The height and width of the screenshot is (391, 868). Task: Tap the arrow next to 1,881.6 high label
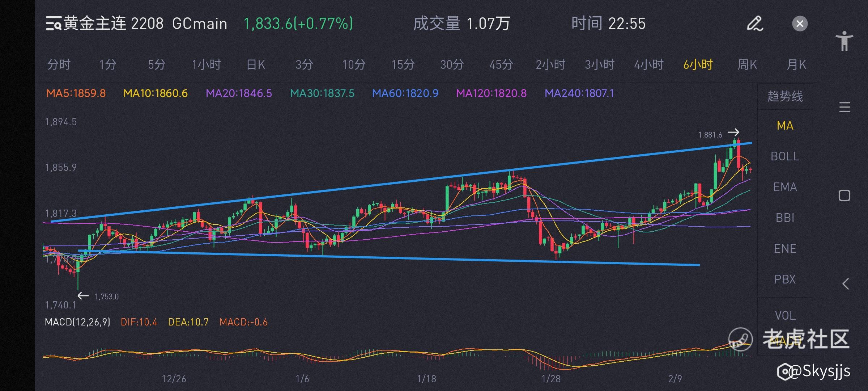tap(733, 132)
